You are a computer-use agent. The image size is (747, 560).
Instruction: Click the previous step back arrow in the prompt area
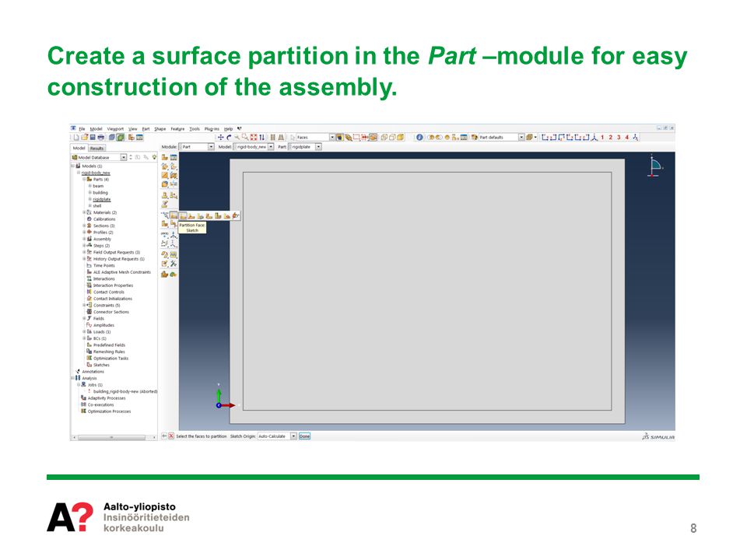pos(164,436)
